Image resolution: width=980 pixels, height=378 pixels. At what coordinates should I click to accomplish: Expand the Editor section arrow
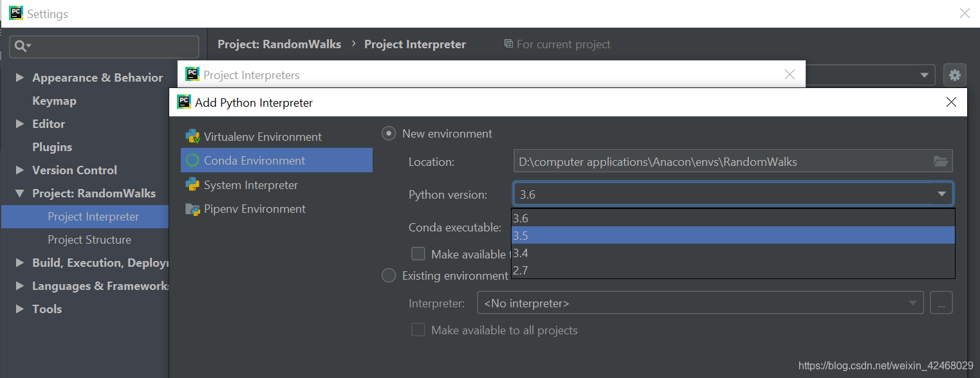[20, 123]
